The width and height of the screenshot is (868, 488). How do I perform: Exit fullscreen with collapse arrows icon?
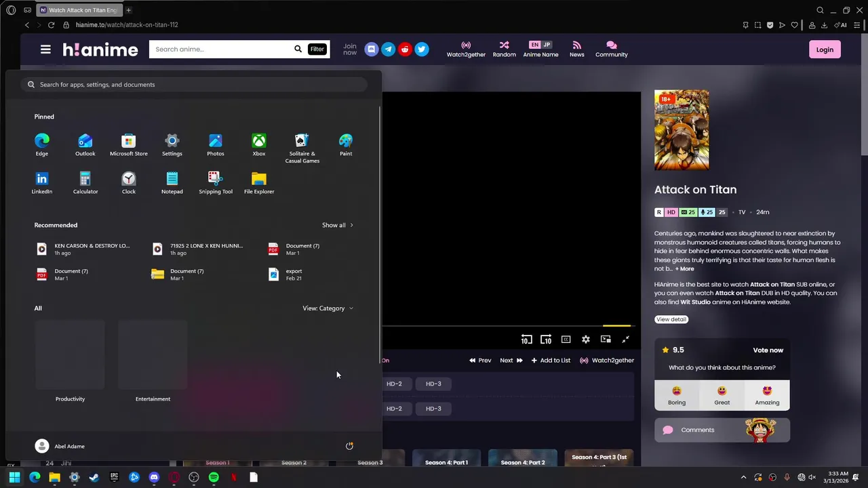point(626,340)
